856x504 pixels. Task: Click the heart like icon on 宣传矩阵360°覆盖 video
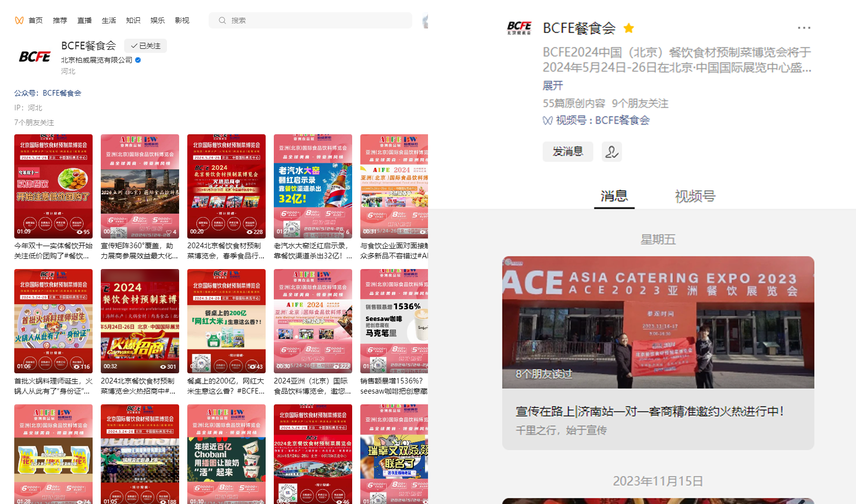(x=168, y=231)
